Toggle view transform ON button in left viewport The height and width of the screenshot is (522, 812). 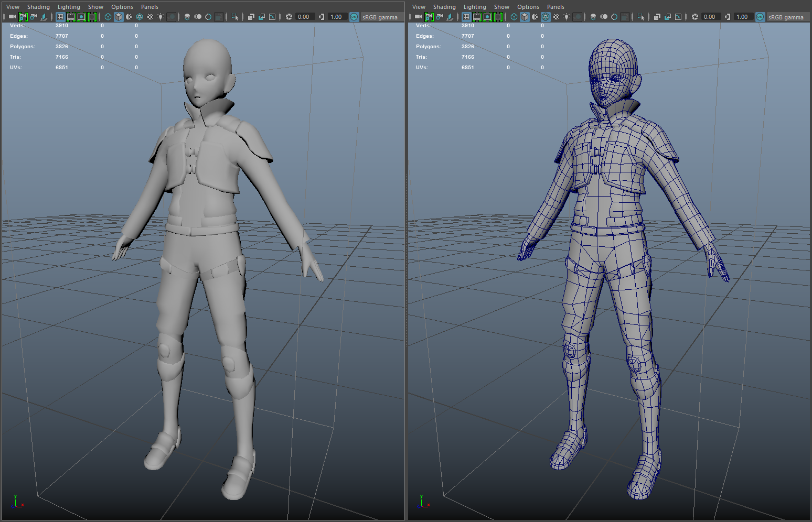tap(354, 17)
